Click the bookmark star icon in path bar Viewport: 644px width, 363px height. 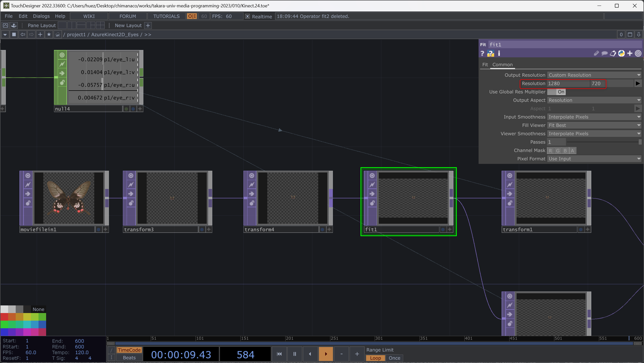[x=49, y=34]
